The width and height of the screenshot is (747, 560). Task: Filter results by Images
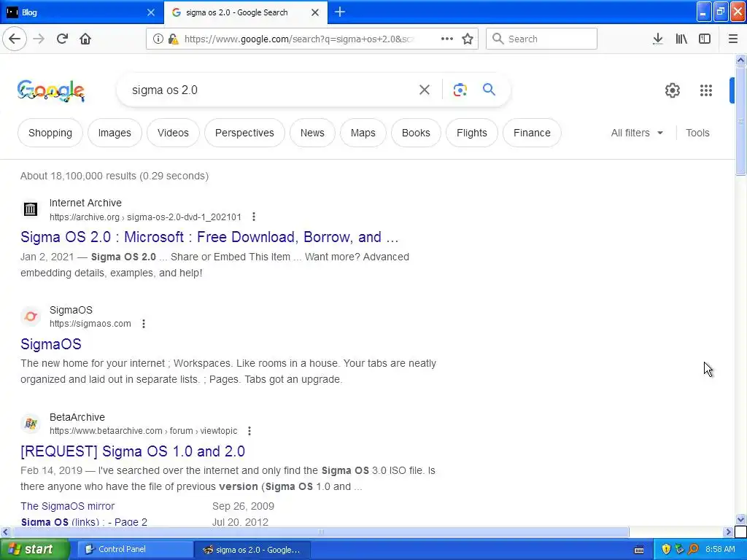click(115, 133)
